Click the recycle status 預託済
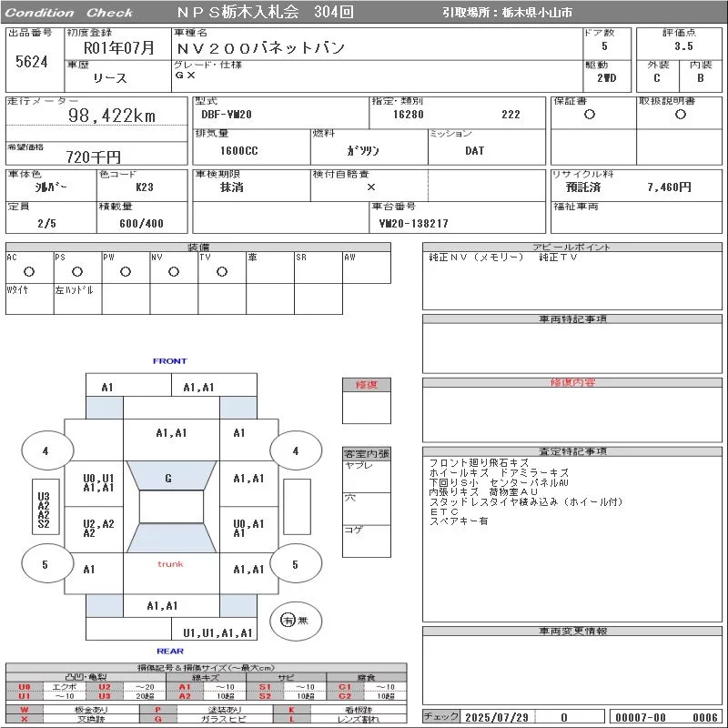Image resolution: width=728 pixels, height=728 pixels. click(583, 187)
